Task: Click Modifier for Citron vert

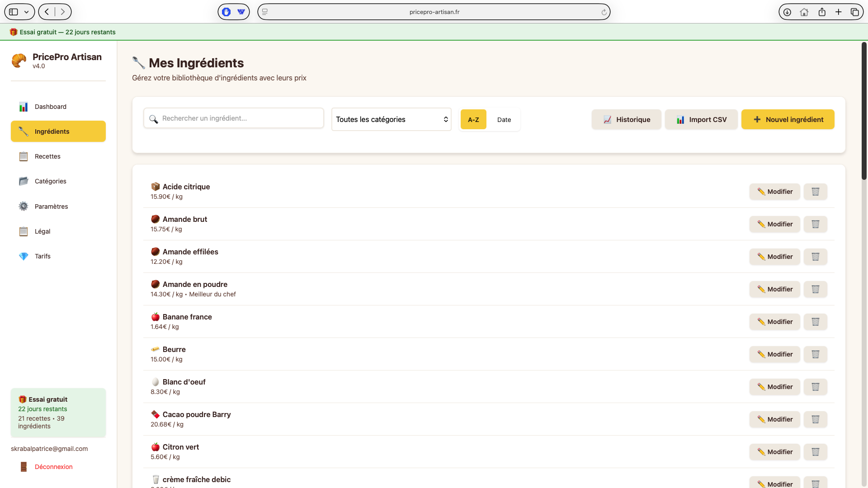Action: pyautogui.click(x=774, y=452)
